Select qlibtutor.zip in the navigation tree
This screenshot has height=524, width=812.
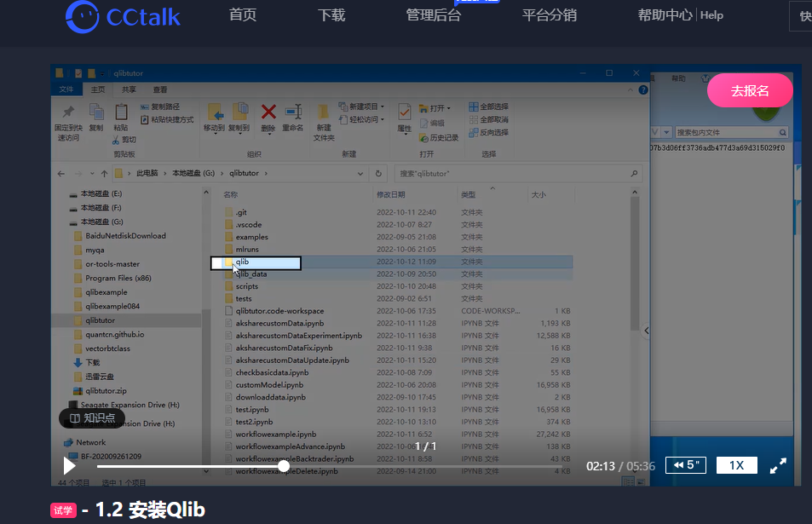pos(106,391)
